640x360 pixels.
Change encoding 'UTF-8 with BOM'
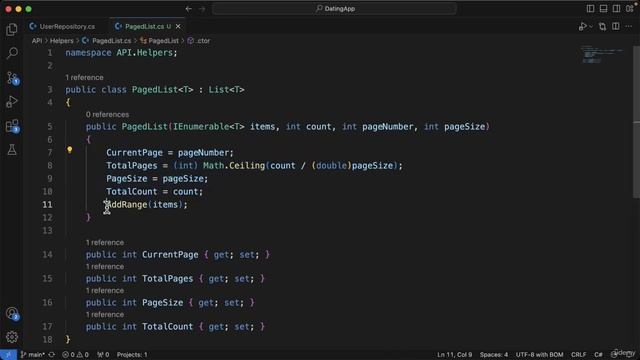tap(539, 355)
